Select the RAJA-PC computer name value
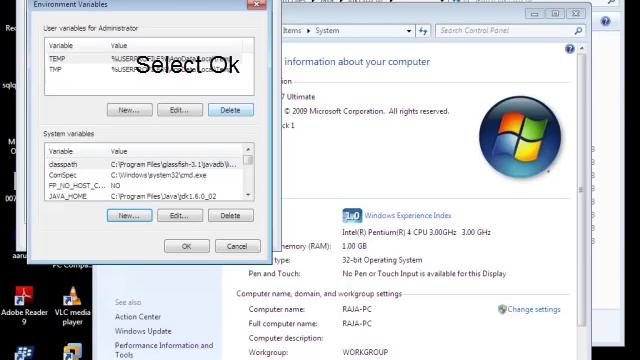This screenshot has width=640, height=360. point(357,309)
